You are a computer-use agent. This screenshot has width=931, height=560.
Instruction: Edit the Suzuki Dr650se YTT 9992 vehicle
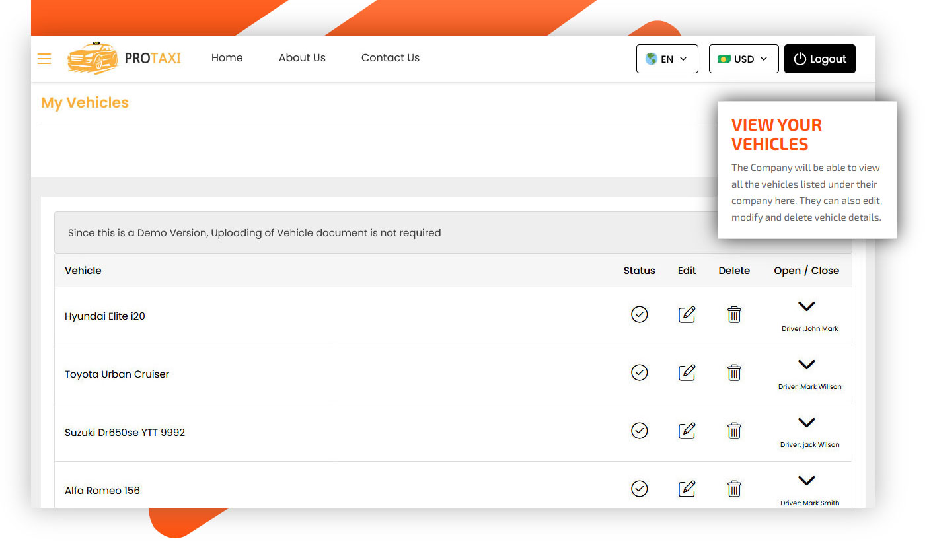pos(687,431)
